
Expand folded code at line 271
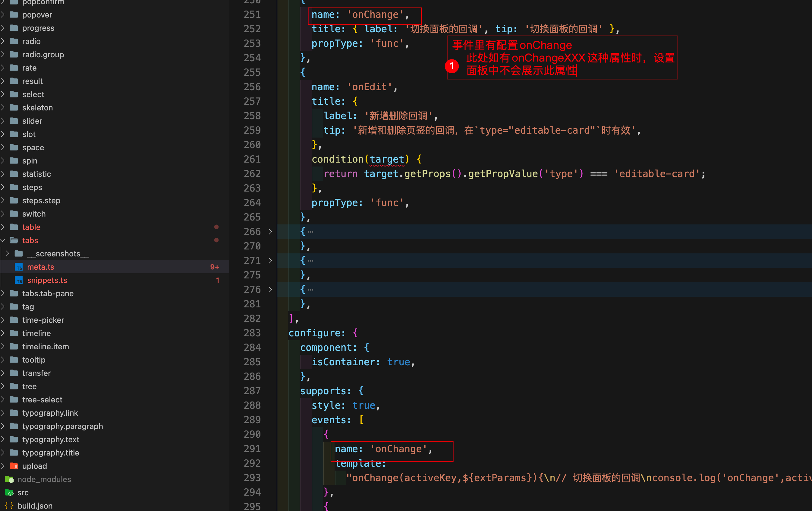[x=270, y=260]
